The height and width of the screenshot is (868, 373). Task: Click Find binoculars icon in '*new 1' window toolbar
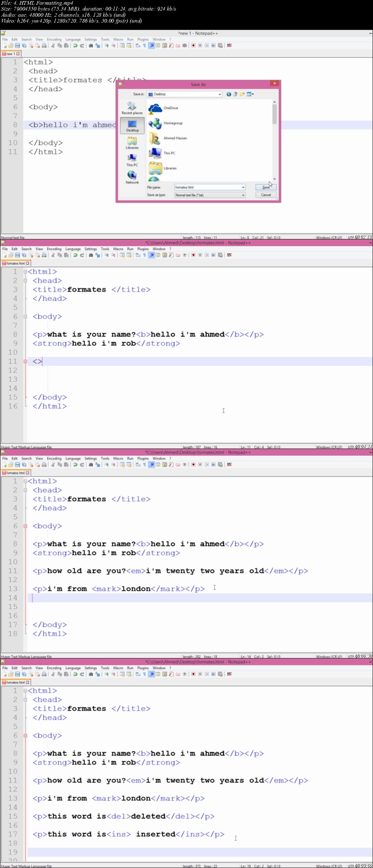click(x=91, y=46)
